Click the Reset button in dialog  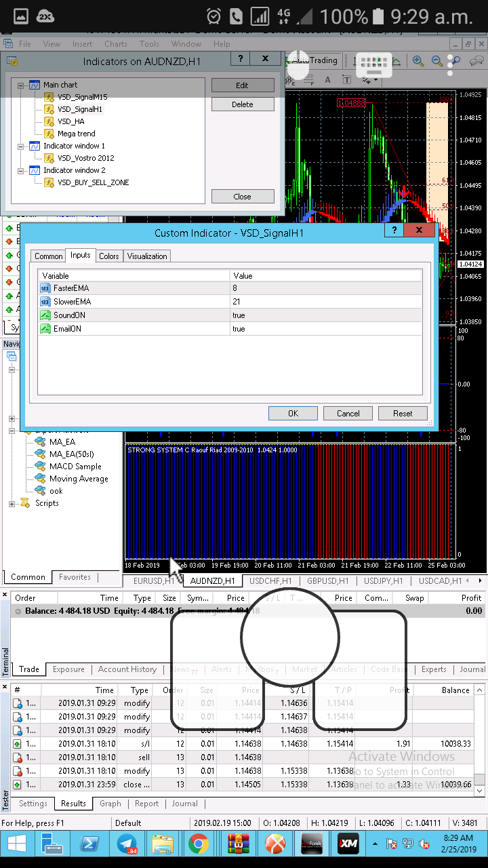(x=403, y=414)
